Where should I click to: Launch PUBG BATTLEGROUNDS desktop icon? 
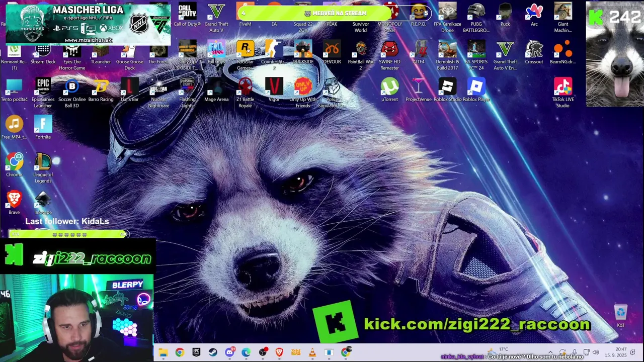pyautogui.click(x=476, y=17)
